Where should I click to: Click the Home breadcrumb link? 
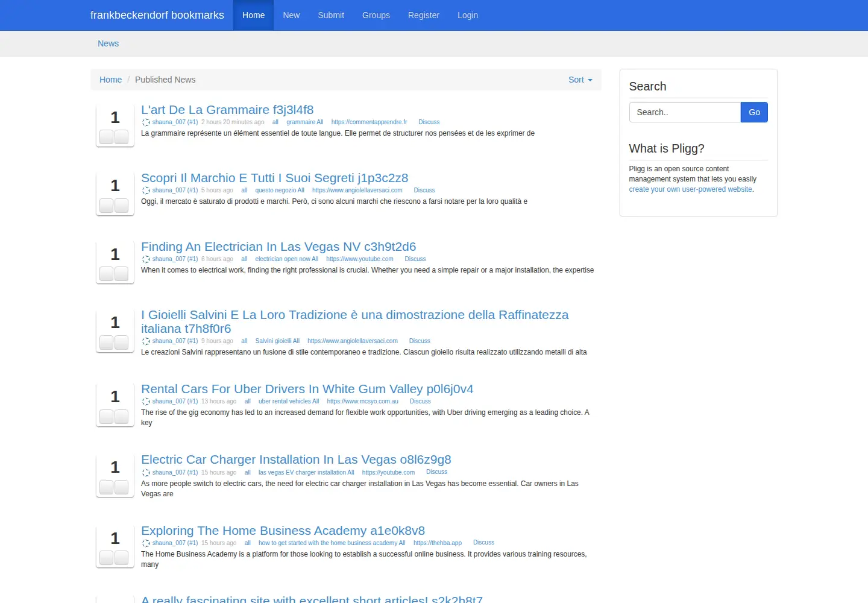tap(110, 80)
